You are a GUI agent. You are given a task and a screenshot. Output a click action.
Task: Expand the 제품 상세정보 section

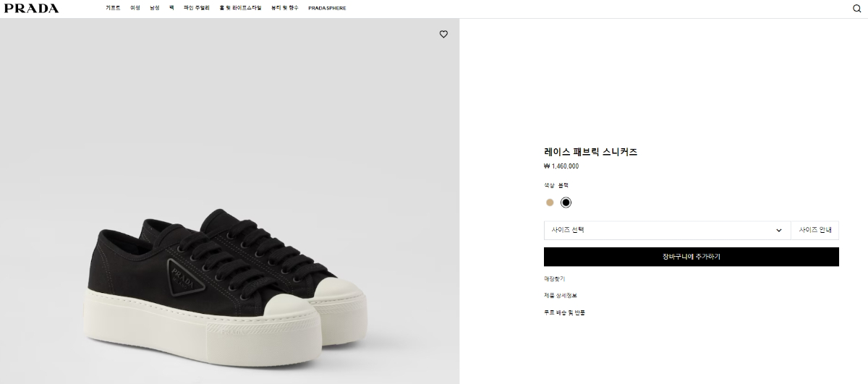click(561, 296)
